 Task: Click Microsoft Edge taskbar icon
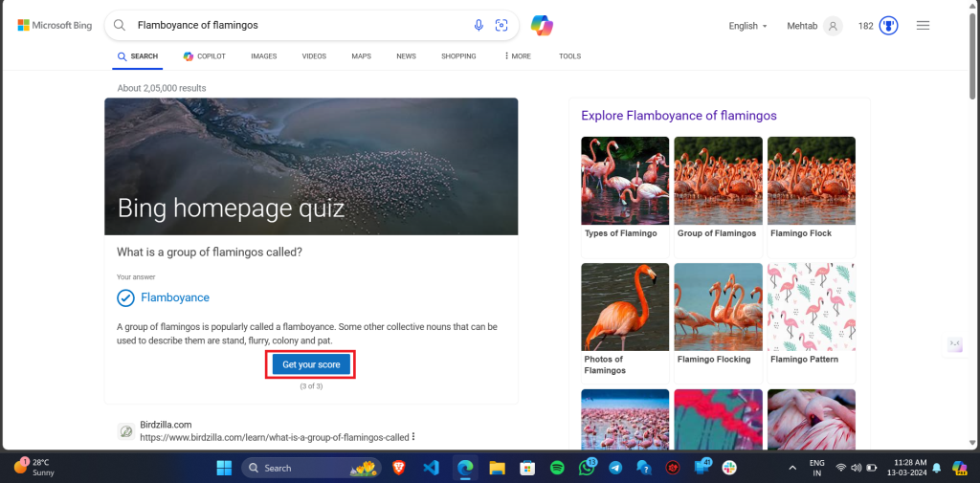tap(464, 468)
